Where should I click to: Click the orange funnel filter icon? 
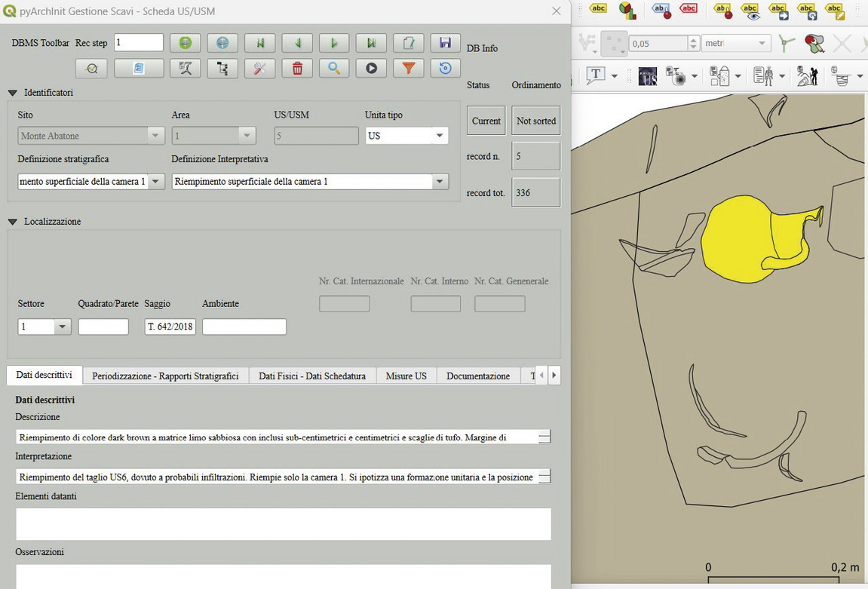tap(408, 69)
